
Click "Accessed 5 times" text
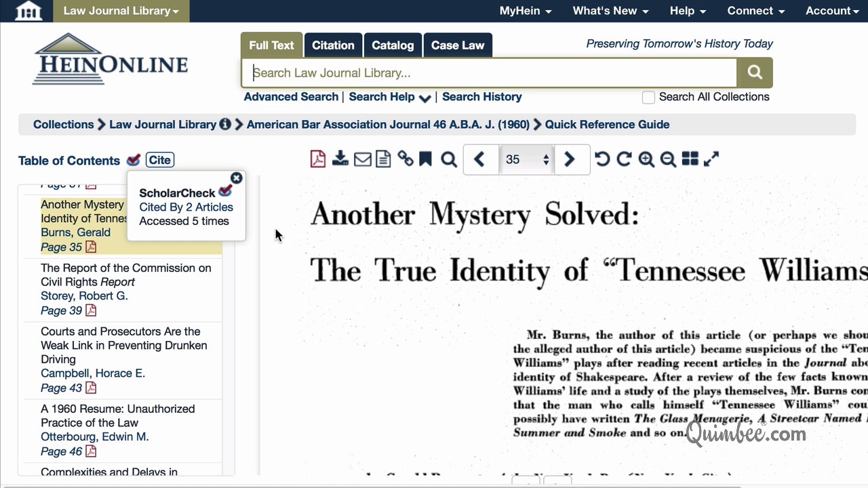click(184, 222)
